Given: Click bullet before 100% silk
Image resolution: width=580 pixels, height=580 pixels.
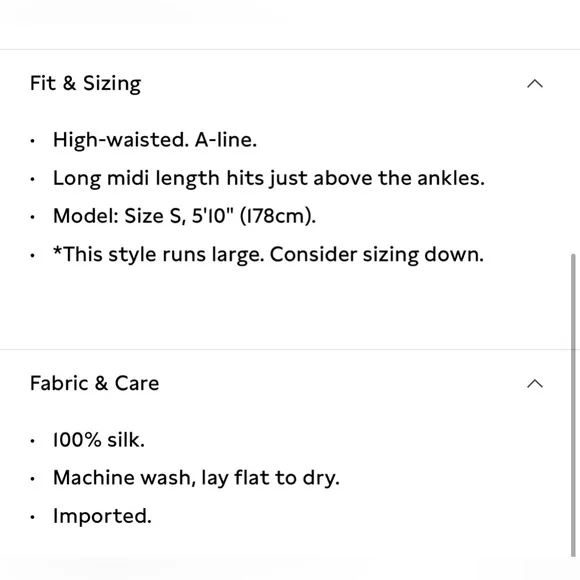Looking at the screenshot, I should pyautogui.click(x=33, y=441).
